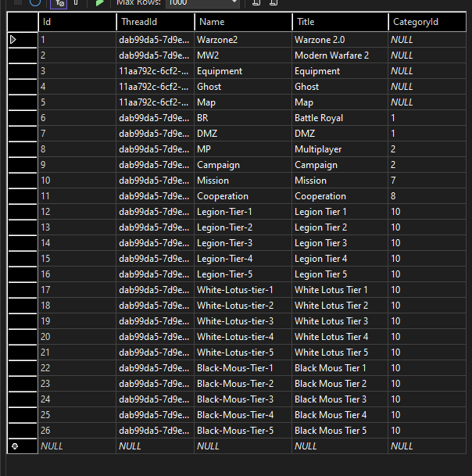Select the Name cell 'Cooperation'
Screen dimensions: 472x476
243,196
